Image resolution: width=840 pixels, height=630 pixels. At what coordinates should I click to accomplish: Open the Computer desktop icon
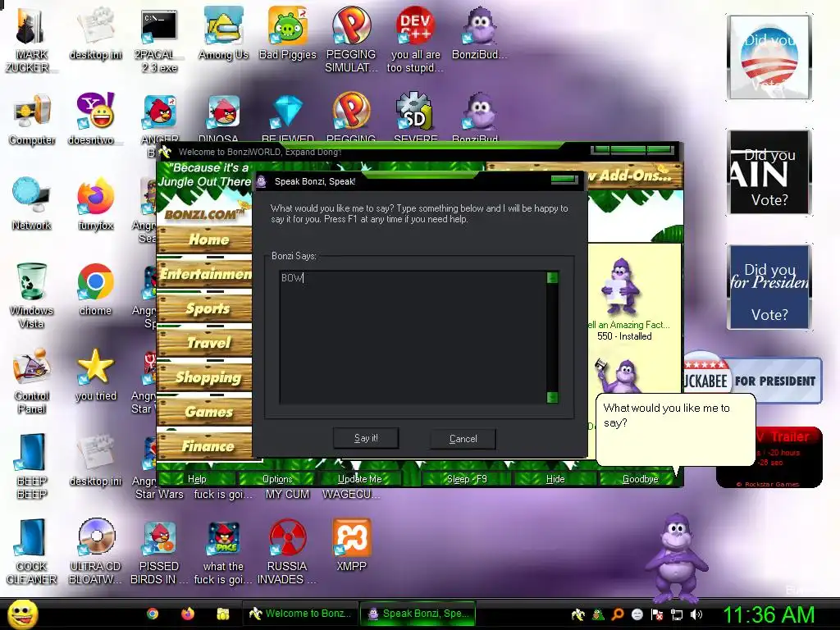point(32,119)
